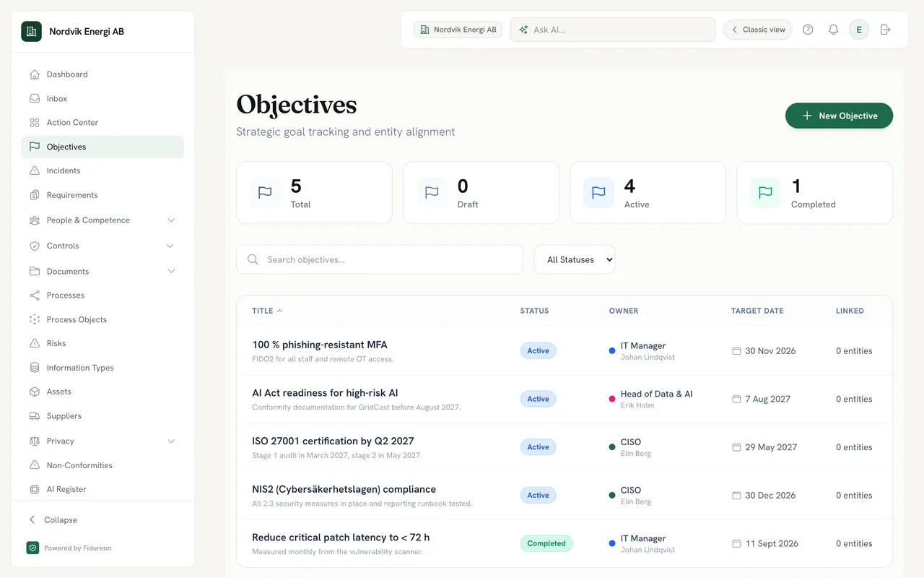Click the Search objectives field
This screenshot has width=924, height=578.
tap(380, 259)
